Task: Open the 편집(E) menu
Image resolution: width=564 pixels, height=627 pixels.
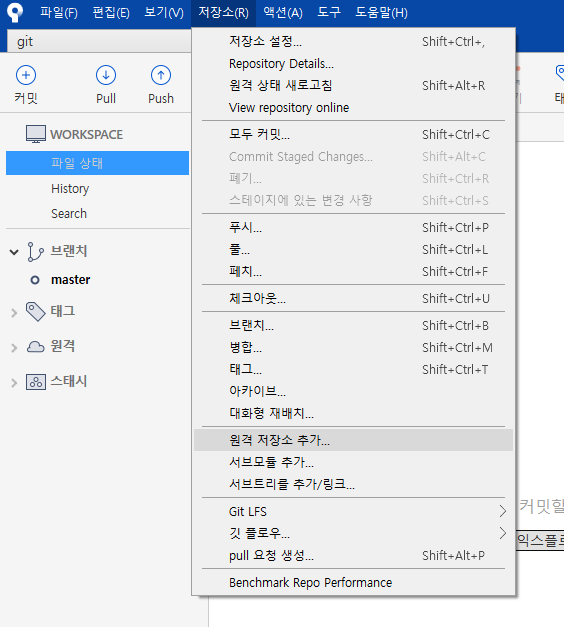Action: 111,13
